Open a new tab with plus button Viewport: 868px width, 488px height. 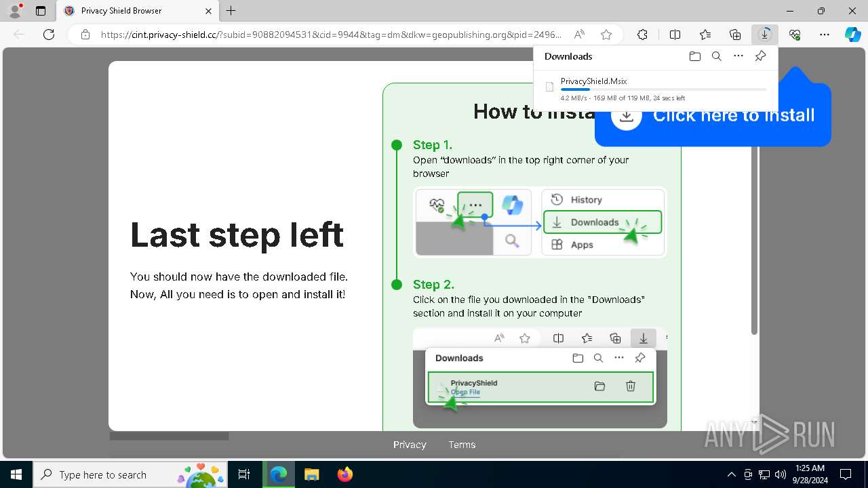tap(231, 11)
